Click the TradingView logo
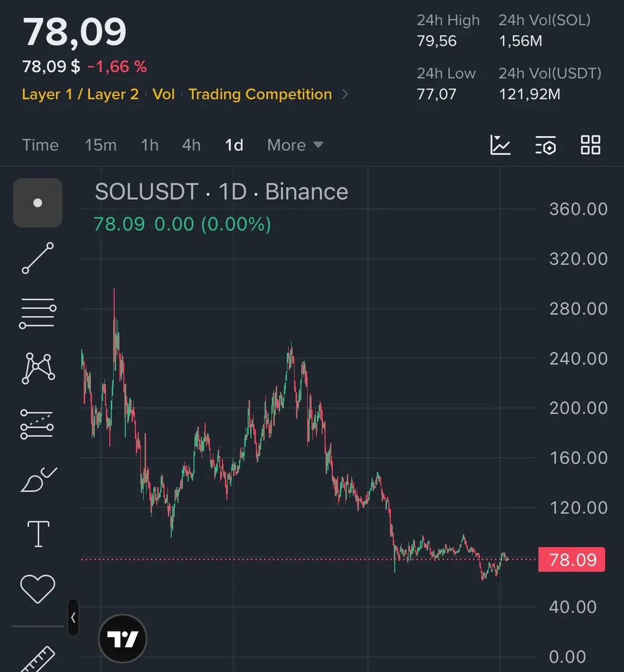Viewport: 624px width, 672px height. click(123, 639)
